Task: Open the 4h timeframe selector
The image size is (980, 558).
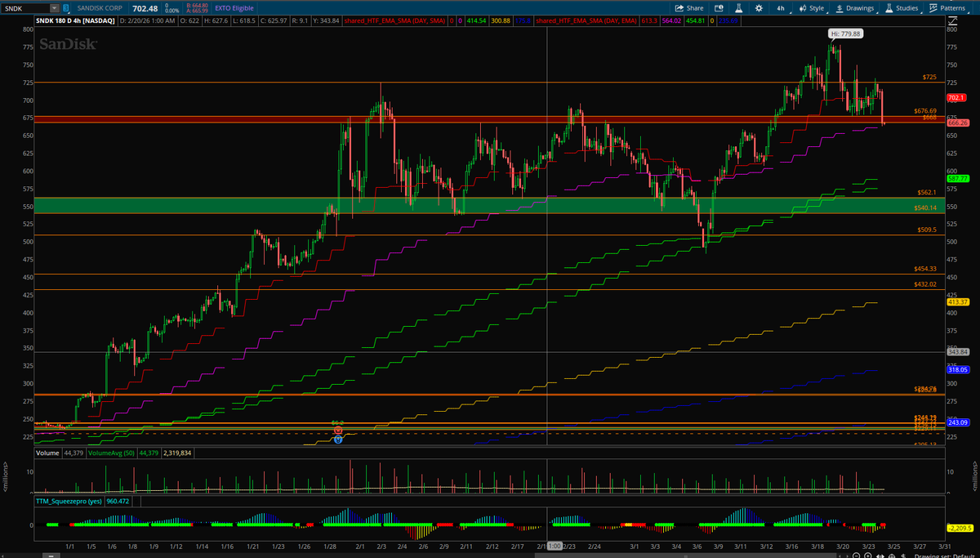Action: click(781, 7)
